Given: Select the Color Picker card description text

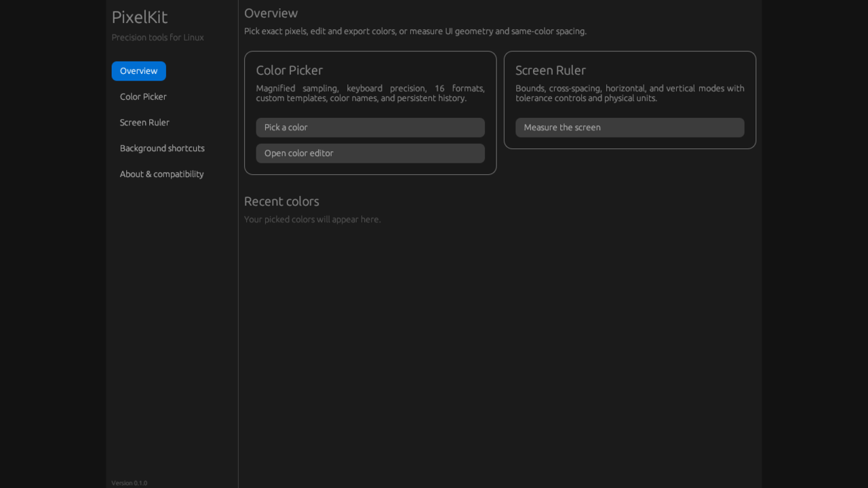Looking at the screenshot, I should click(370, 94).
